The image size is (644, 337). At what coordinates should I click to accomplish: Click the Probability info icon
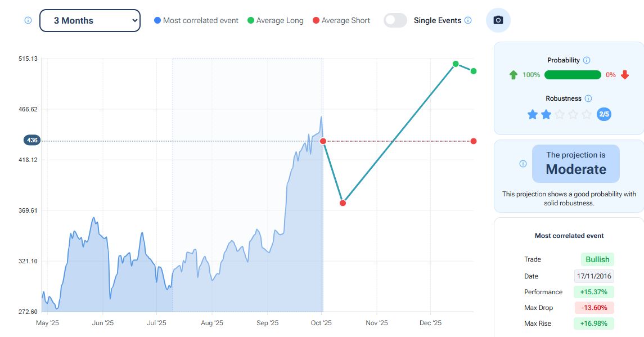click(587, 60)
